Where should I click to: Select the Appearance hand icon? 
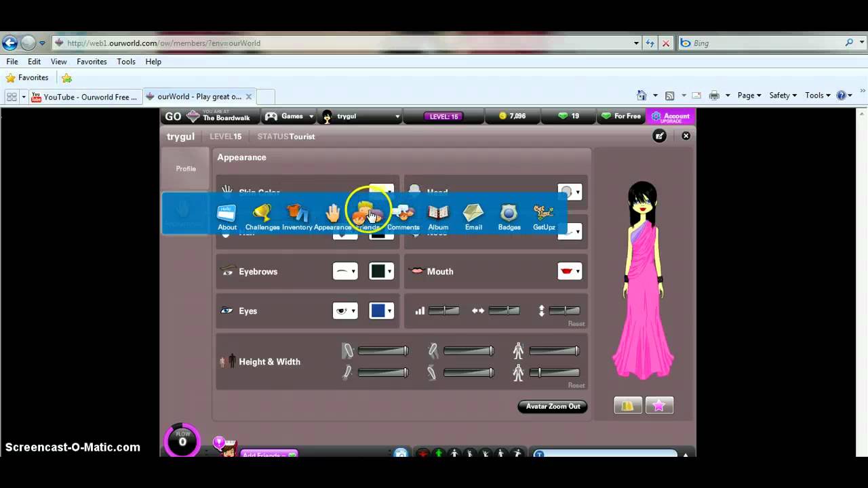[x=332, y=217]
